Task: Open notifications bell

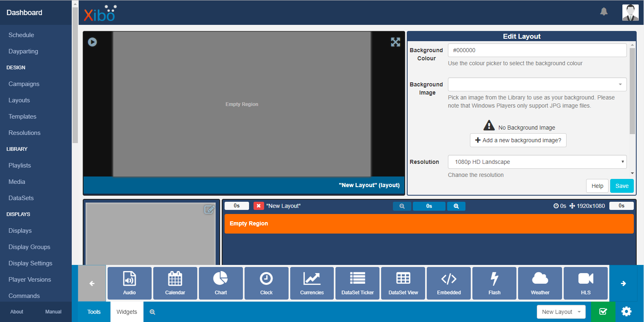Action: (604, 12)
